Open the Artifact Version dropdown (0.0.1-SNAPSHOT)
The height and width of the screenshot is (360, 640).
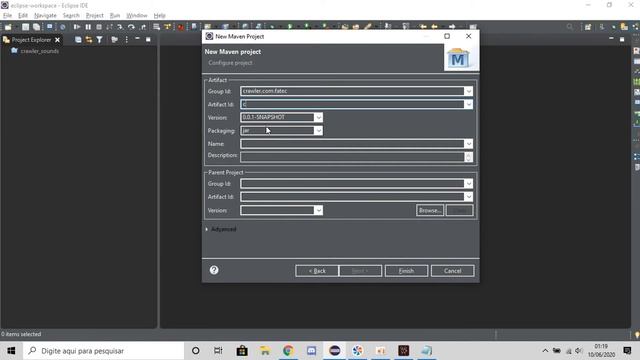click(318, 118)
